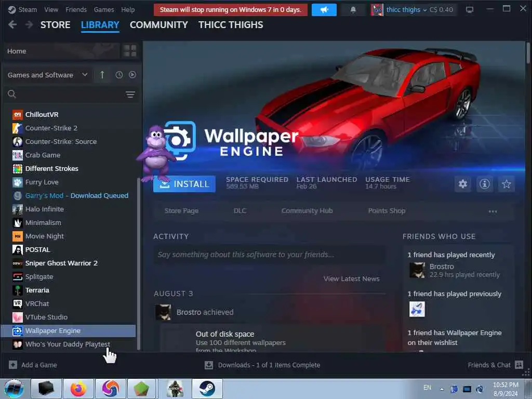Viewport: 532px width, 399px height.
Task: Open Friends & Chat
Action: 495,365
